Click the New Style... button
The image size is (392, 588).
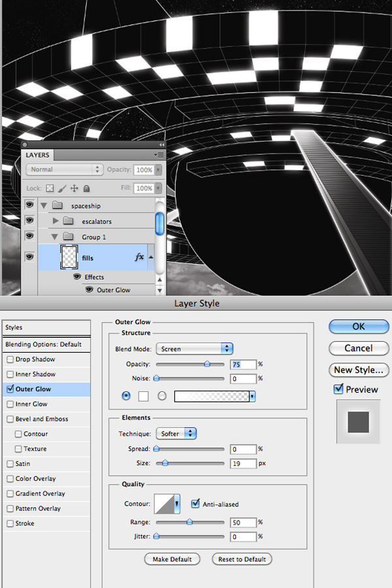(x=359, y=370)
